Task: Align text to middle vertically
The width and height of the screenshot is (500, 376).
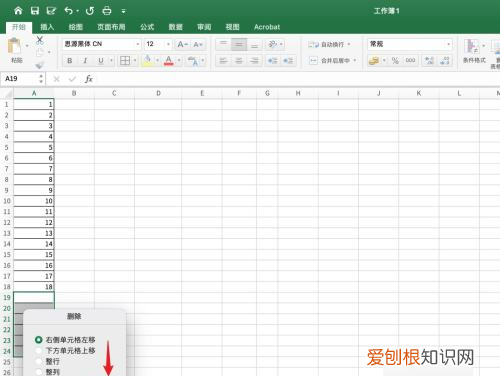Action: [239, 44]
